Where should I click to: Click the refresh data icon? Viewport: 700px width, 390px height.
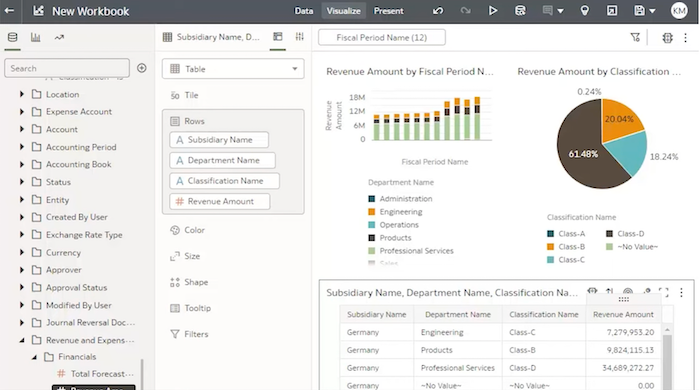[x=520, y=11]
